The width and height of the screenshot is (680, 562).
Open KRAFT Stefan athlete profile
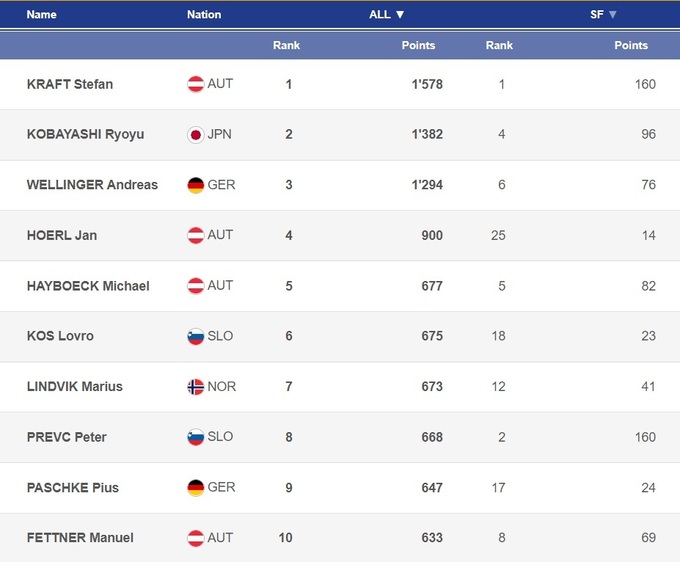point(70,84)
